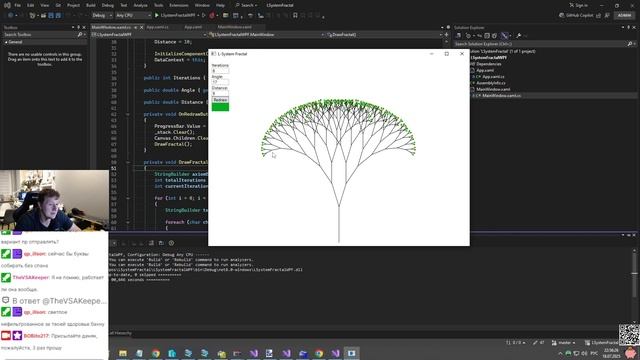Collapse the General toolbox group

pos(6,42)
